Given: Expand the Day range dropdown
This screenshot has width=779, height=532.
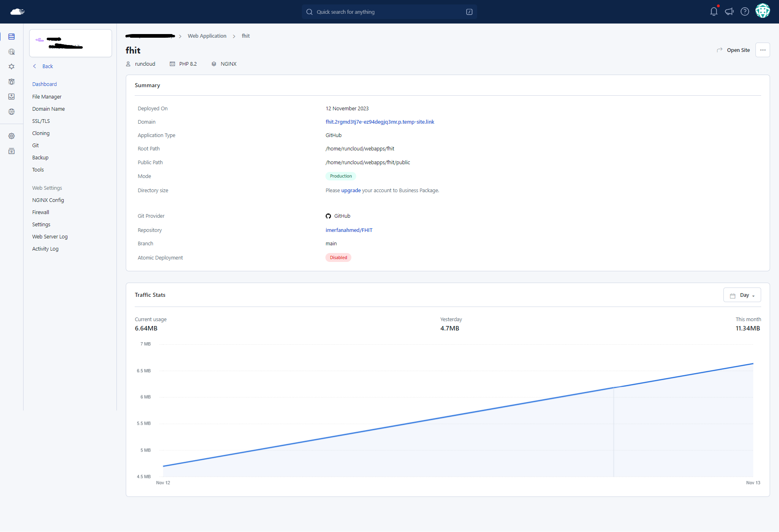Looking at the screenshot, I should point(742,295).
